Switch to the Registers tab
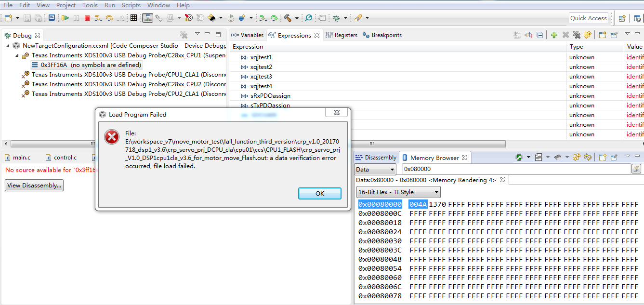This screenshot has width=644, height=305. (345, 35)
